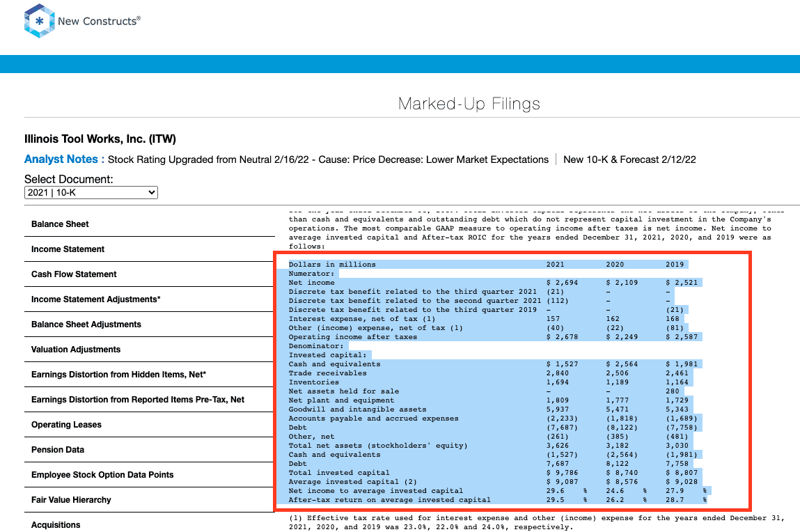The image size is (800, 532).
Task: Click the Stock Rating Upgraded from Neutral 2/16/22 note
Action: tap(328, 159)
